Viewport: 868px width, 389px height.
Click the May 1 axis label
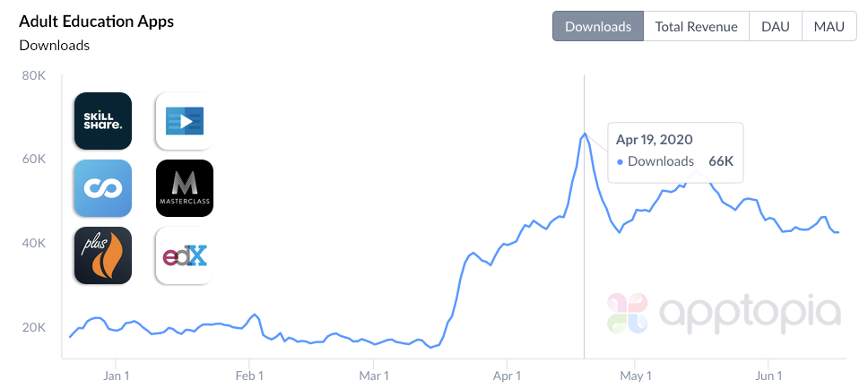[635, 375]
